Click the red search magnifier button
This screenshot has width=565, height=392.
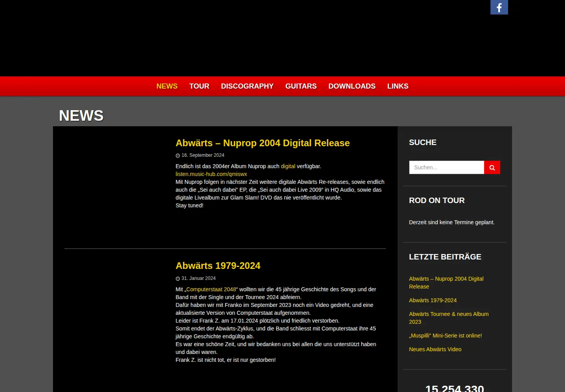coord(492,167)
